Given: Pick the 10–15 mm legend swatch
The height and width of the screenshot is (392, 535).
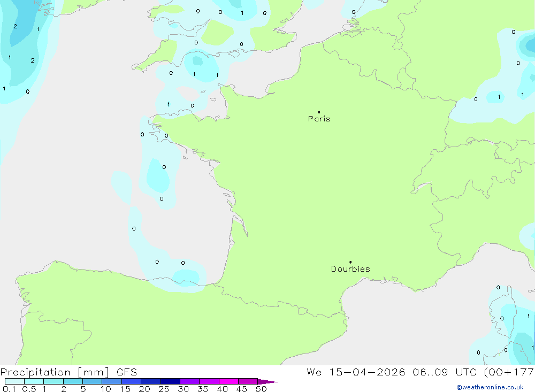Looking at the screenshot, I should click(x=112, y=381).
